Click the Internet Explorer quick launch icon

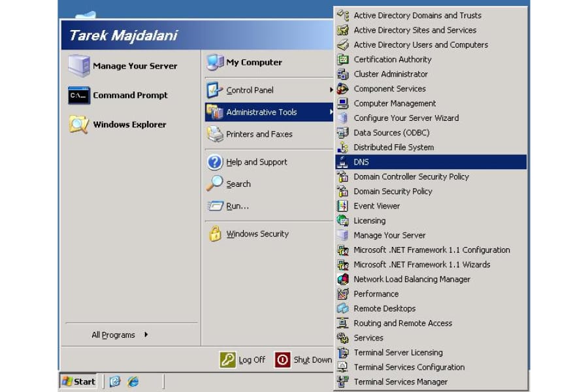(x=133, y=382)
